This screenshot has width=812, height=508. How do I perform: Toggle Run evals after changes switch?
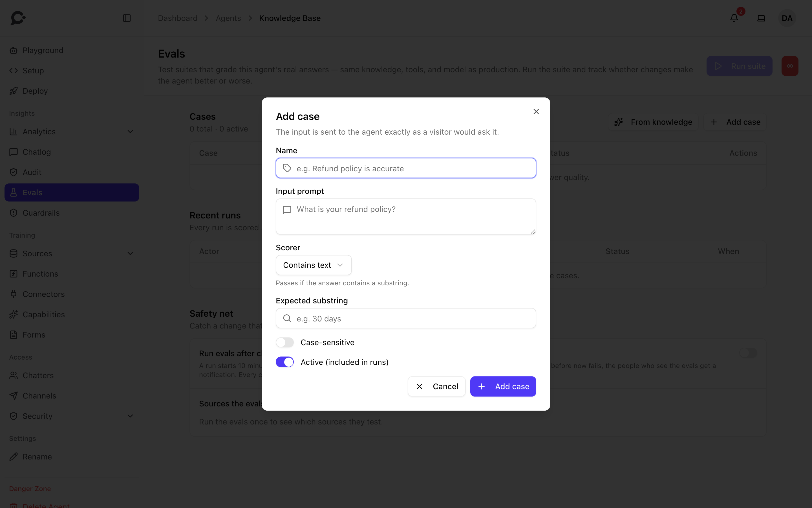point(748,353)
